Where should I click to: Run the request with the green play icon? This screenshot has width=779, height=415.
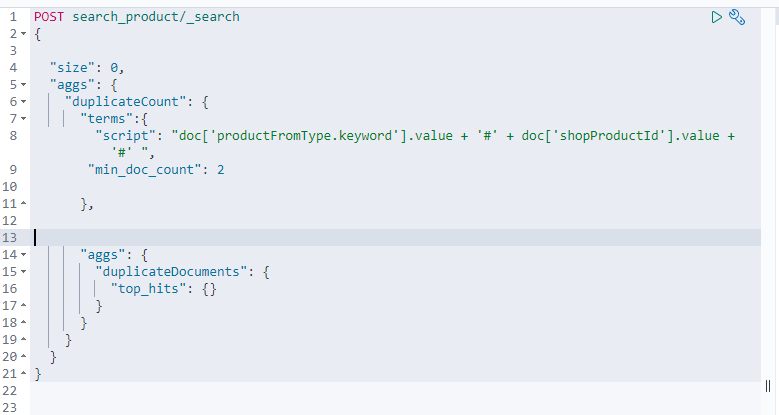[716, 17]
